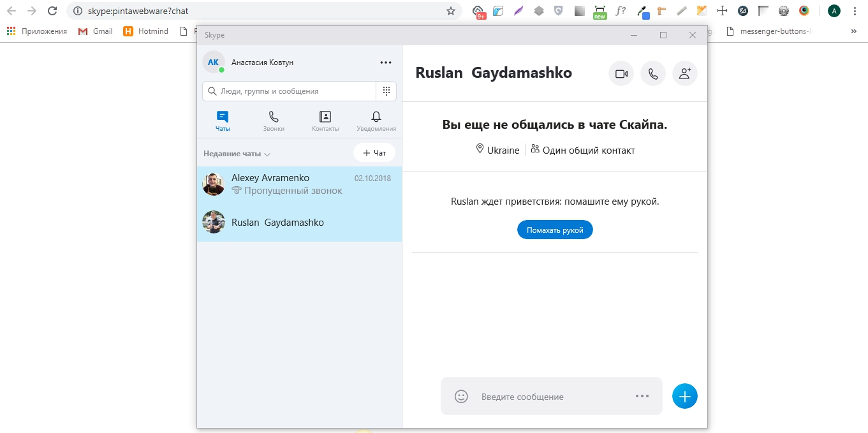Screen dimensions: 868x433
Task: Click the font finder f? extension
Action: (x=621, y=11)
